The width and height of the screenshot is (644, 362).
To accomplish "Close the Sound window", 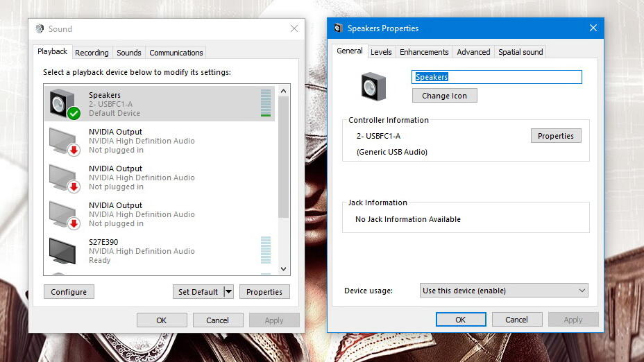I will click(x=294, y=28).
